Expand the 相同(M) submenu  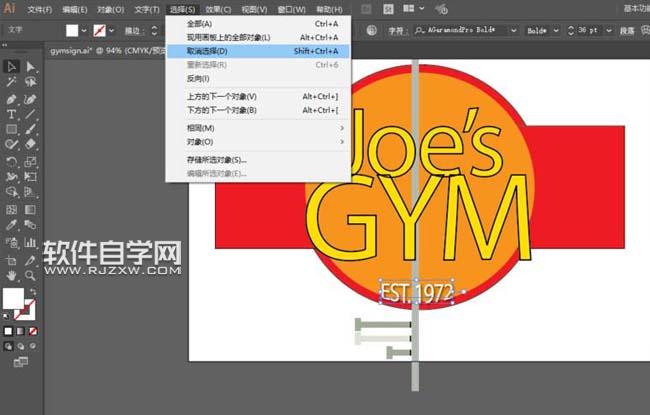point(258,128)
